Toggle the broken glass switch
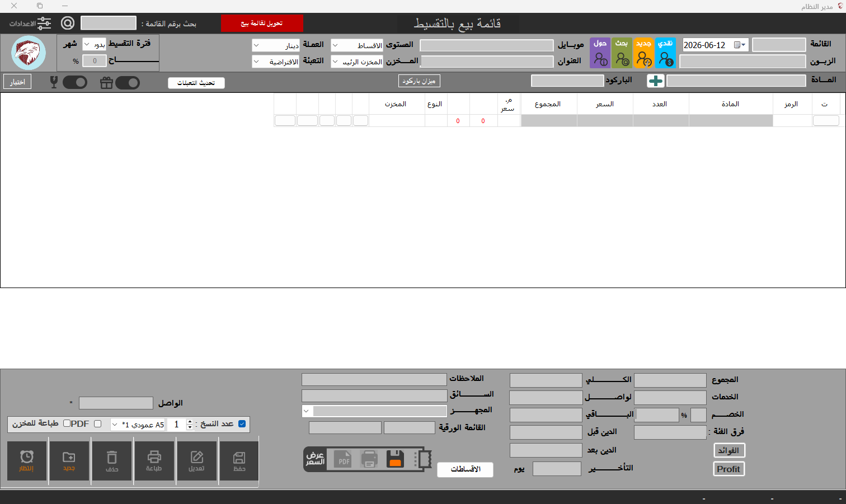The width and height of the screenshot is (846, 504). click(x=75, y=83)
